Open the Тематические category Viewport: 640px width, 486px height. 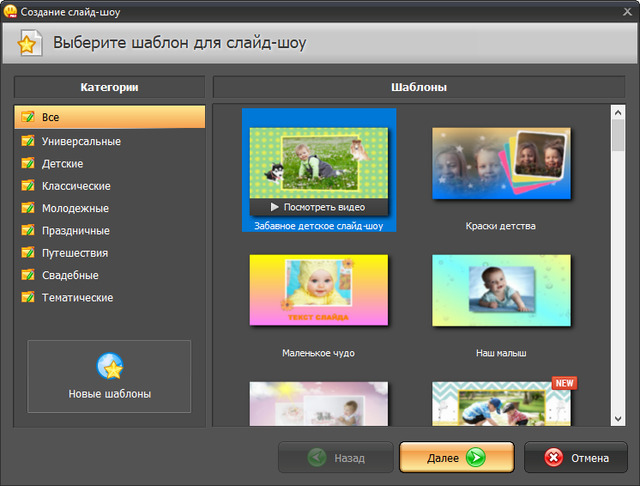(x=77, y=297)
